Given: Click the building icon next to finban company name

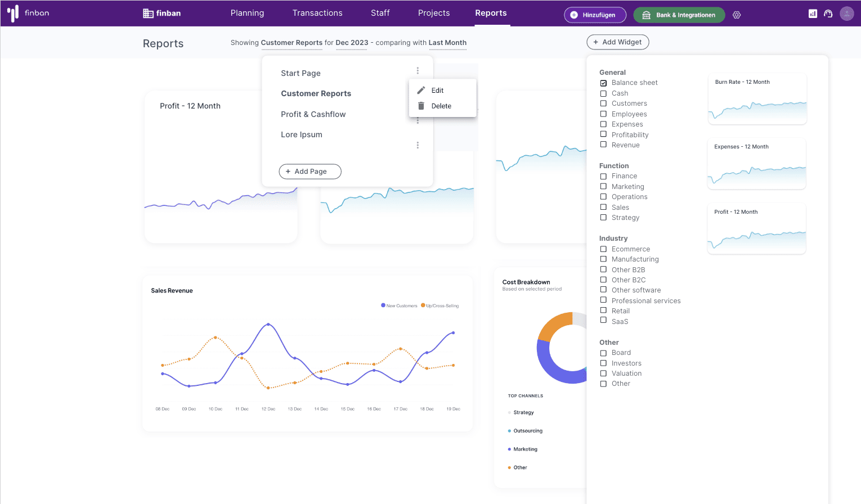Looking at the screenshot, I should [148, 13].
